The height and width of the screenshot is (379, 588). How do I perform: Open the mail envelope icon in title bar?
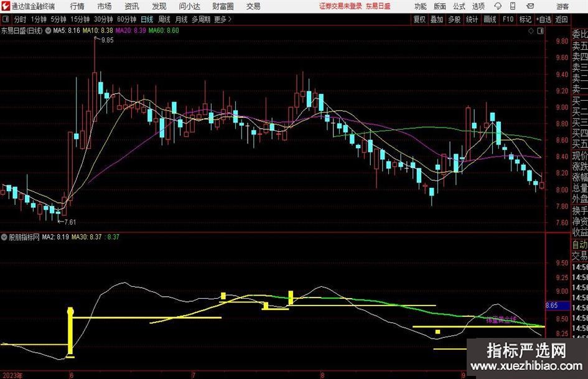[530, 6]
